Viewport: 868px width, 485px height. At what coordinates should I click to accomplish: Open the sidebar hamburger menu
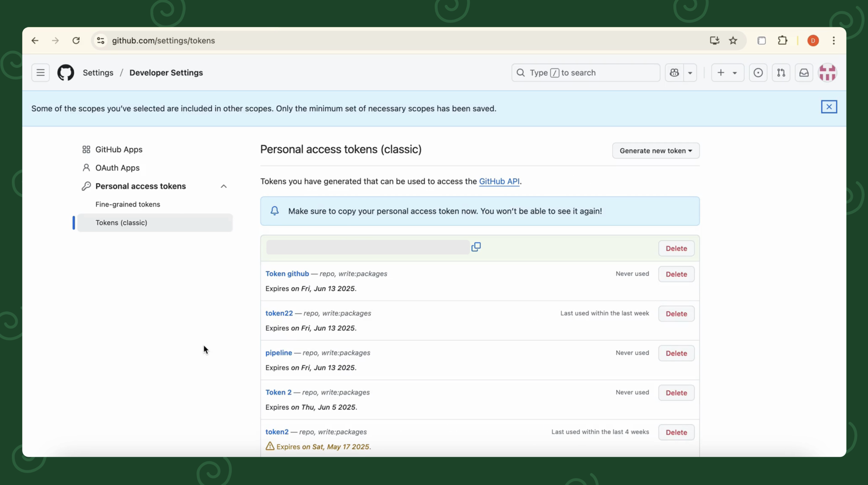[x=40, y=72]
